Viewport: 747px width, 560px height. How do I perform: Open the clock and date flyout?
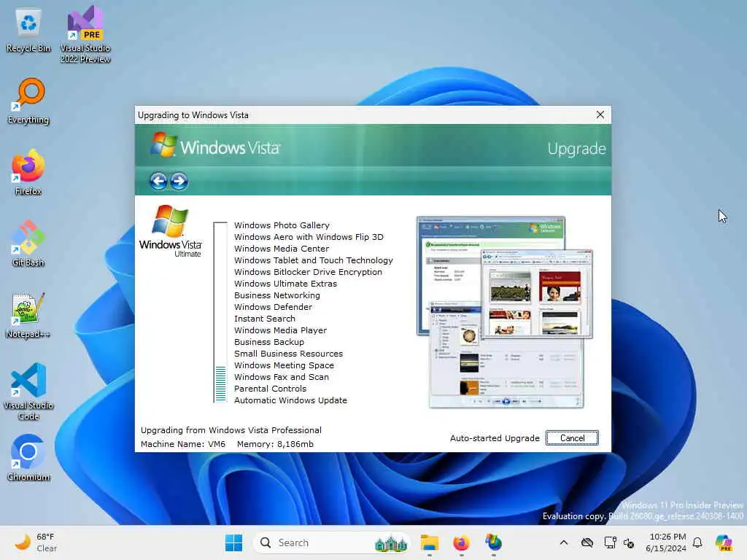pos(666,542)
